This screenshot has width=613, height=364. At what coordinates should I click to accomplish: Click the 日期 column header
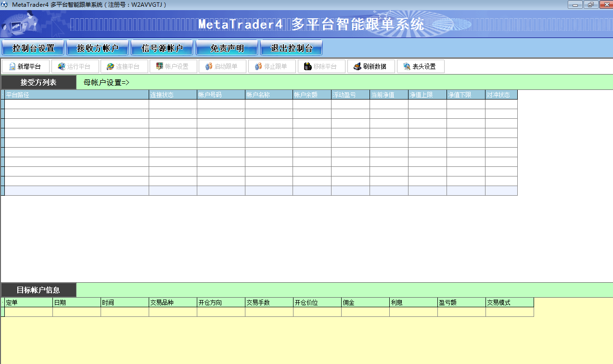77,302
